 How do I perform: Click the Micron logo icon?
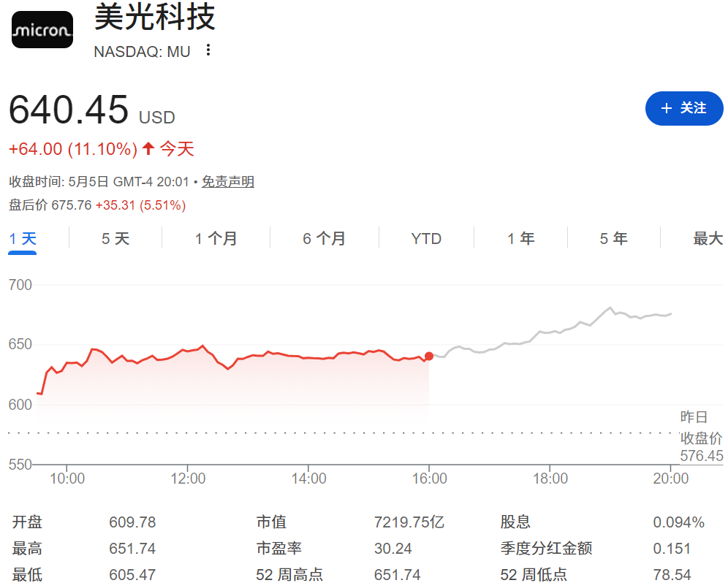tap(42, 30)
